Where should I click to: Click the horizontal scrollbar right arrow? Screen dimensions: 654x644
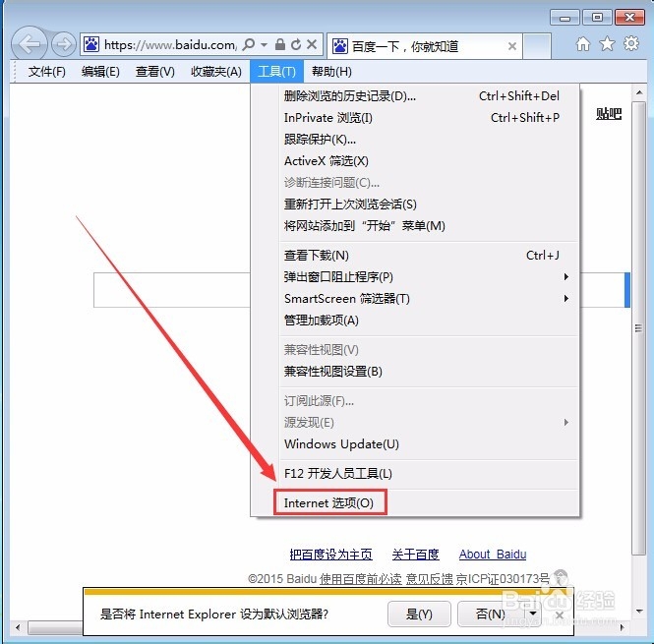623,627
